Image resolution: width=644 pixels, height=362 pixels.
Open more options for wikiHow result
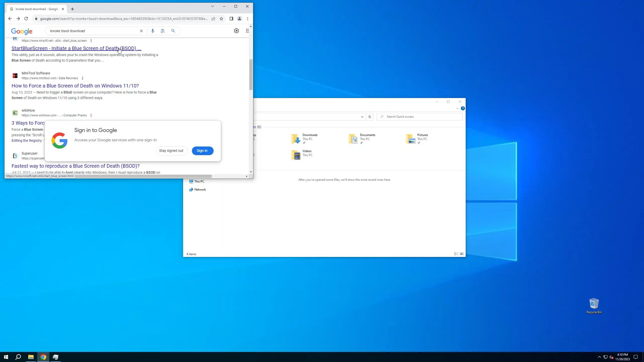pyautogui.click(x=91, y=115)
